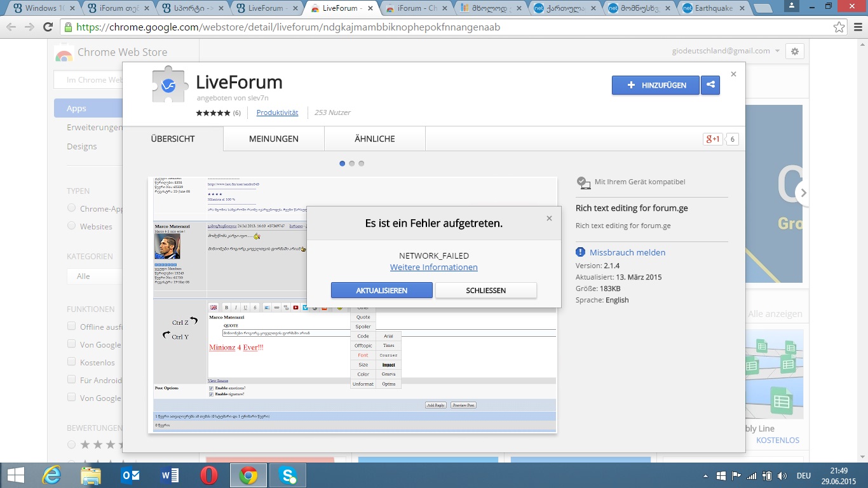Tick the Von Google checkbox below Für Android
Viewport: 868px width, 488px height.
(71, 398)
